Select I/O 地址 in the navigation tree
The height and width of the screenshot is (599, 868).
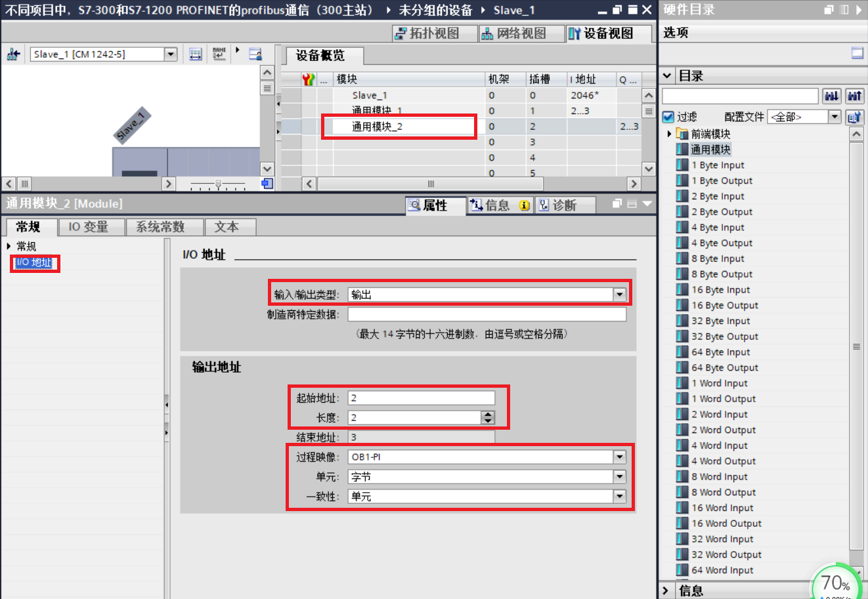click(x=33, y=262)
